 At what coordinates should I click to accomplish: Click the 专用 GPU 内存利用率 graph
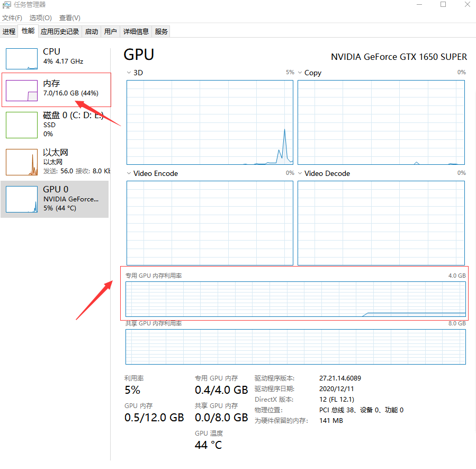point(295,299)
